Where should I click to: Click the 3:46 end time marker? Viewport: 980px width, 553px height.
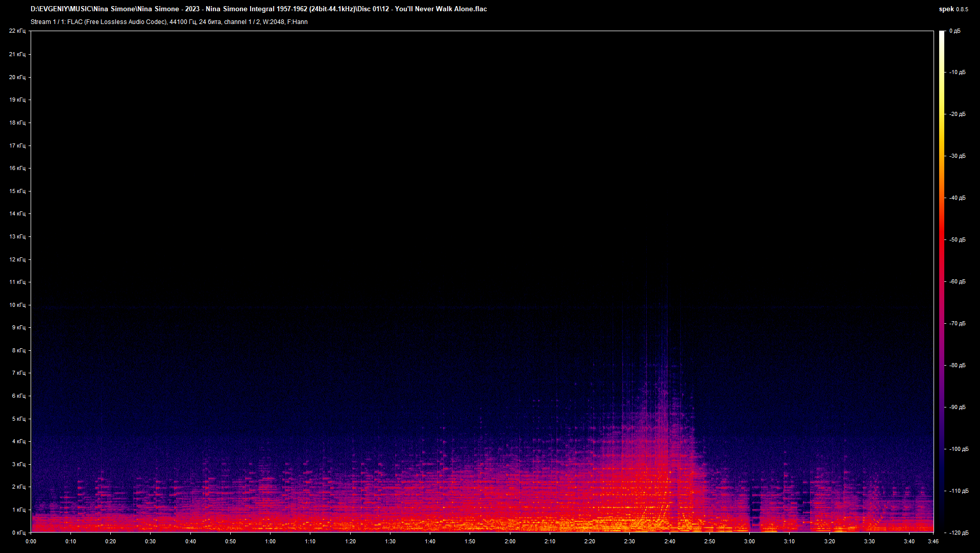pos(934,542)
